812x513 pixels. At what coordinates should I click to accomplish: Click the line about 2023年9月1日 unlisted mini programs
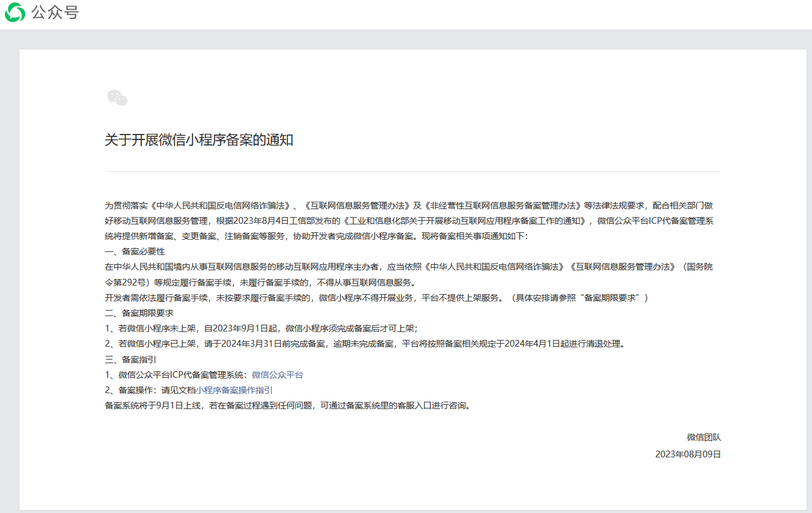[x=262, y=328]
